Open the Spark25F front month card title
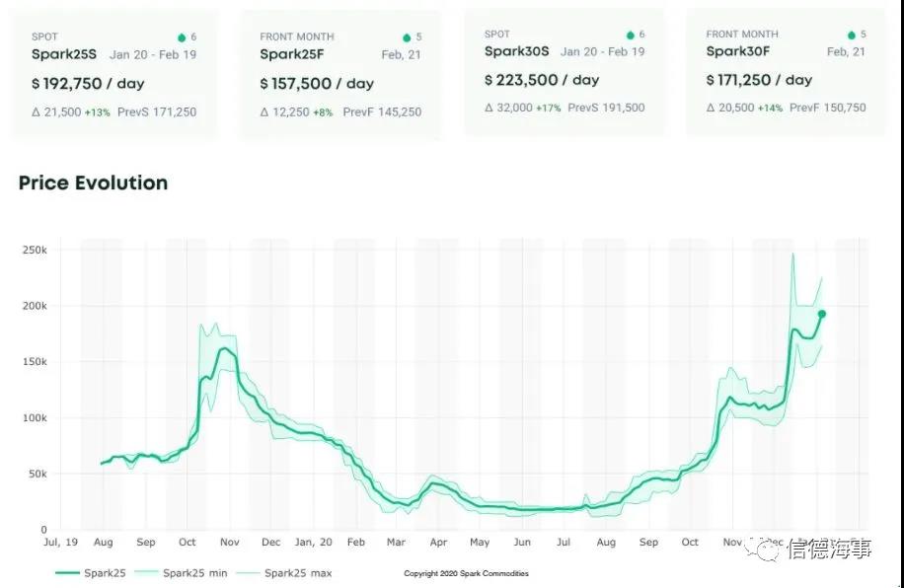 [291, 54]
